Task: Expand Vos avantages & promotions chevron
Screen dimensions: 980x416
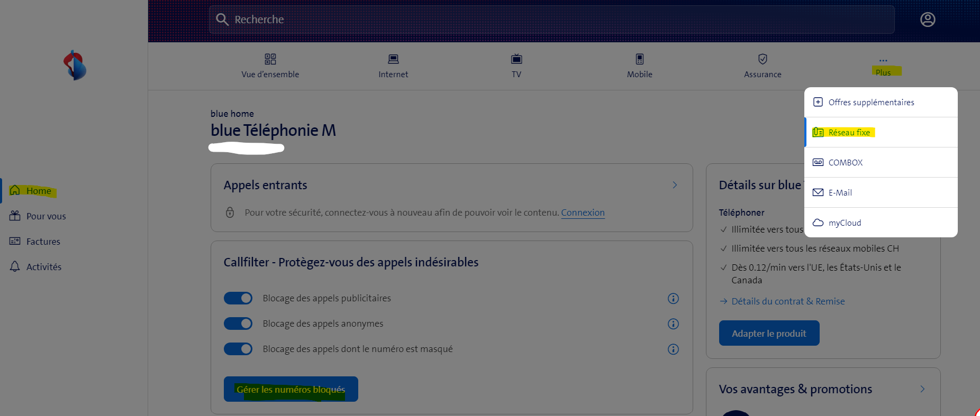Action: [922, 389]
